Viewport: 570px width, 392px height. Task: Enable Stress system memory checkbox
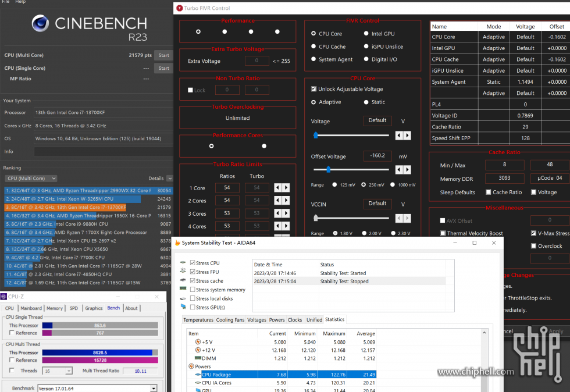click(x=193, y=290)
